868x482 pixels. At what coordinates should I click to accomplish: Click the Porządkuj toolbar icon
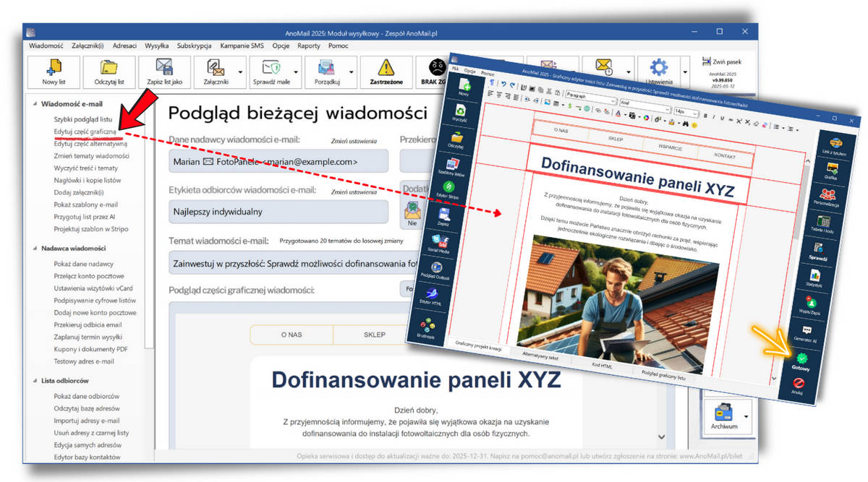click(x=328, y=72)
